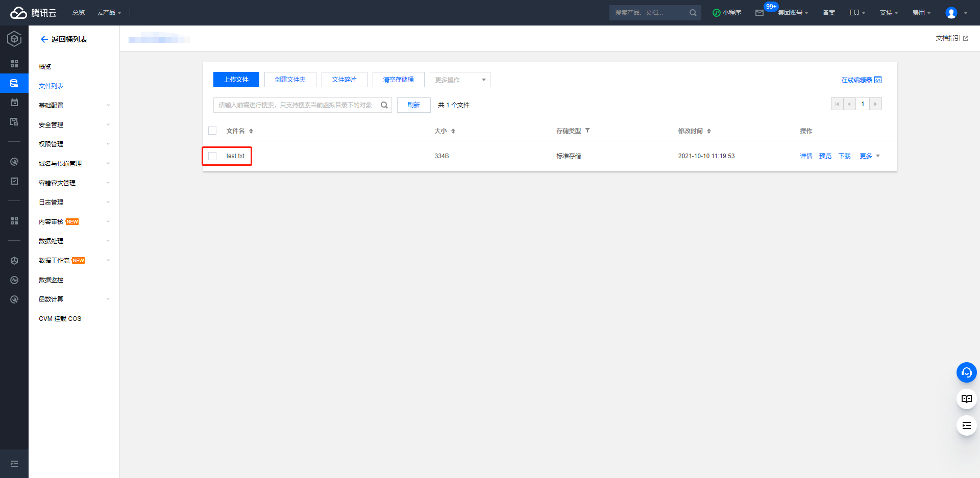The image size is (980, 478).
Task: Click 总览 in the top navigation
Action: [x=79, y=13]
